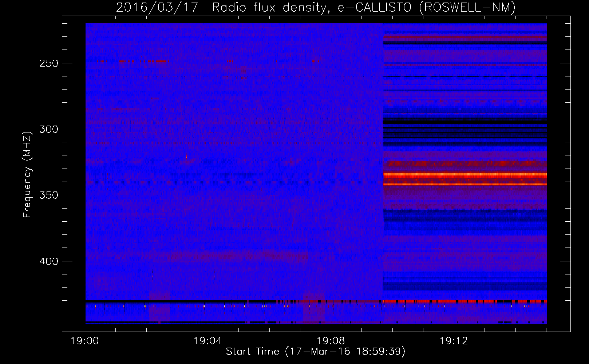Click the 19:04 time tick label
The height and width of the screenshot is (364, 589).
tap(208, 341)
